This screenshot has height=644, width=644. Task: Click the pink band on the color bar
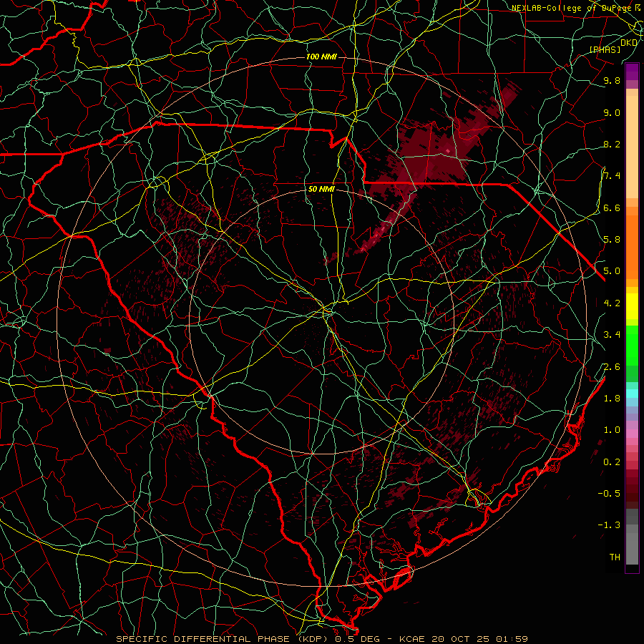point(632,434)
